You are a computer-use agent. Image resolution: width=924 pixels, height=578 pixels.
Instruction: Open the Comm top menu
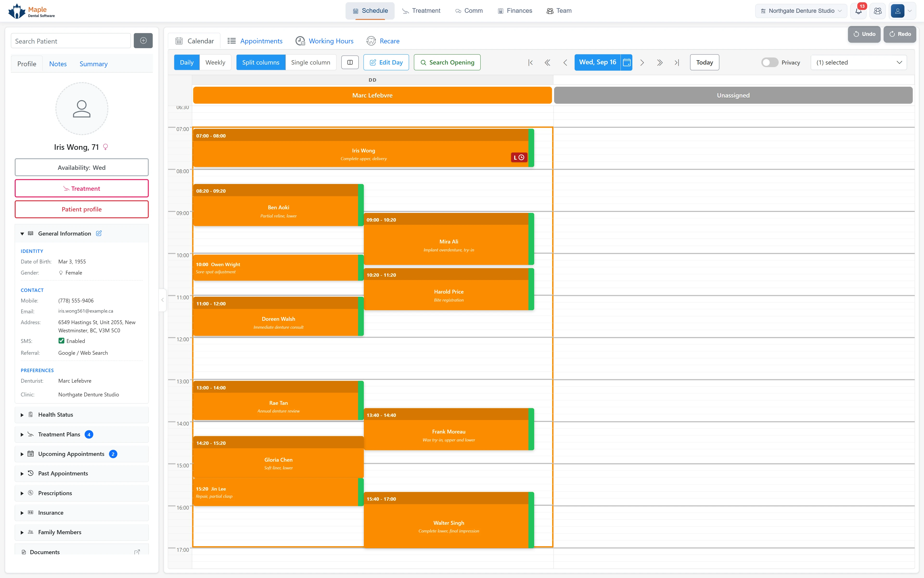click(x=469, y=11)
